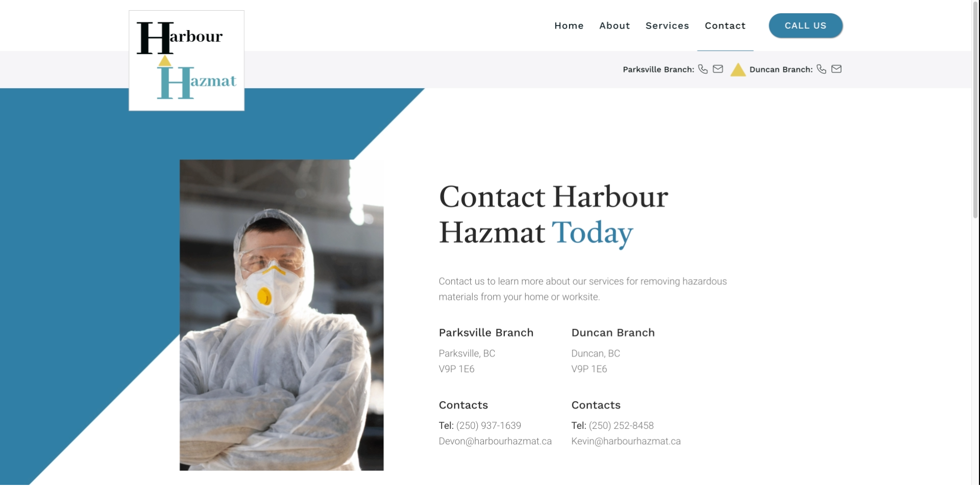
Task: Click the Parksville Branch email envelope icon
Action: tap(718, 69)
